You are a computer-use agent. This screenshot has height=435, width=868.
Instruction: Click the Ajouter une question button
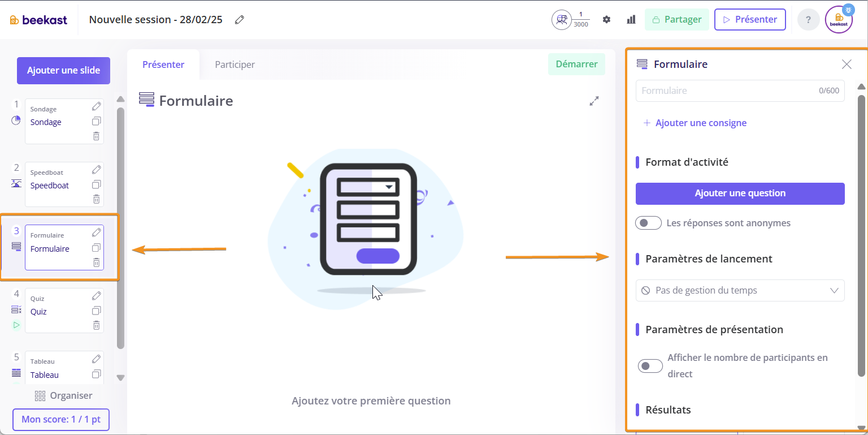(740, 193)
